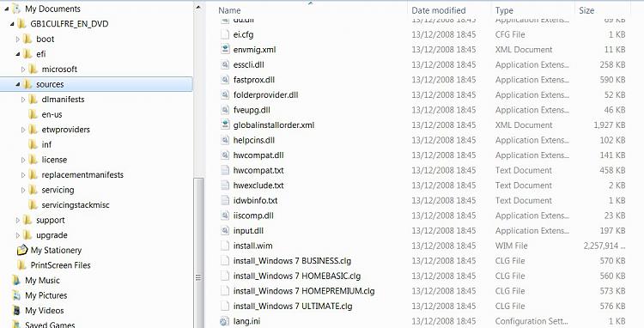Select the replacementmanifests folder label
This screenshot has height=328, width=644.
pyautogui.click(x=82, y=175)
